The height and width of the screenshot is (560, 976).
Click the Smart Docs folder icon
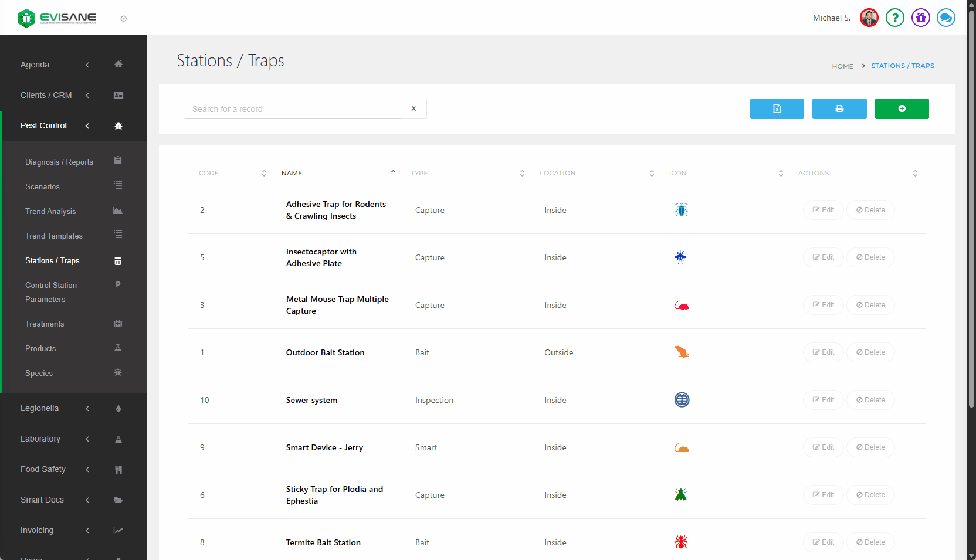click(x=118, y=500)
